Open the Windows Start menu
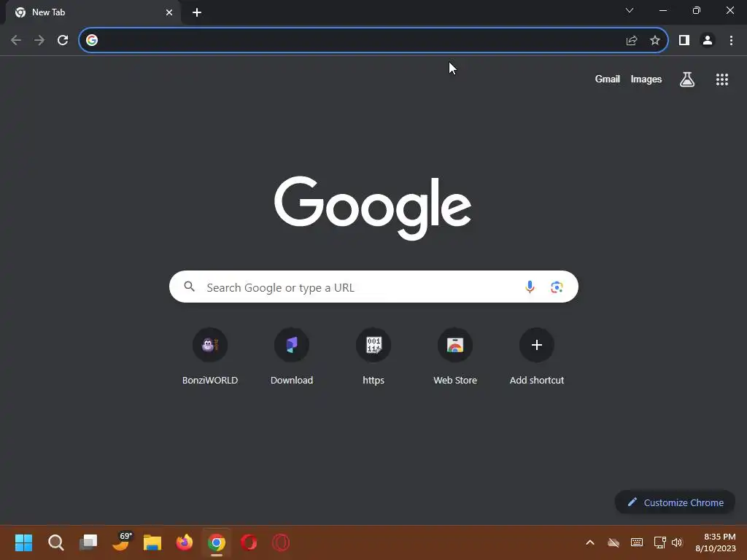The width and height of the screenshot is (747, 560). coord(23,542)
